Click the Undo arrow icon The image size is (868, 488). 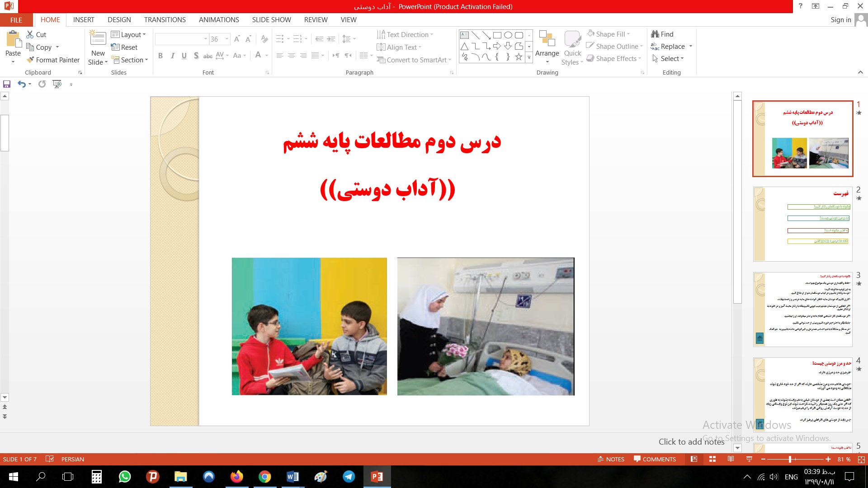coord(21,84)
